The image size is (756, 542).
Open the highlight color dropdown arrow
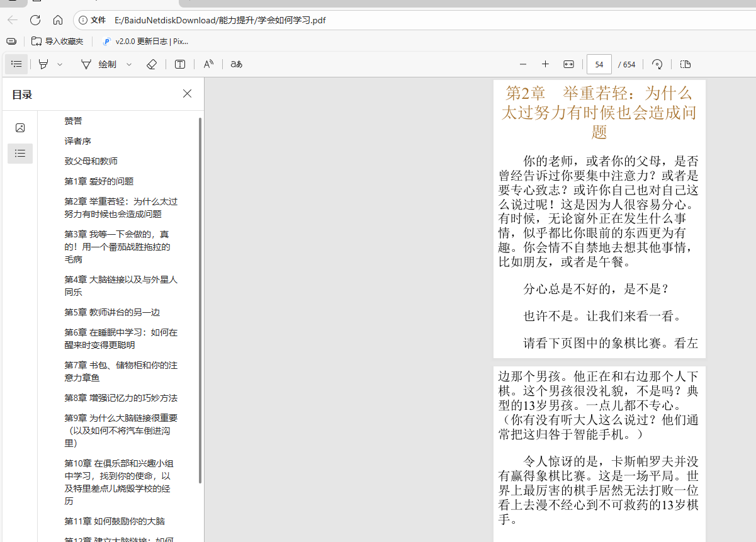point(60,64)
